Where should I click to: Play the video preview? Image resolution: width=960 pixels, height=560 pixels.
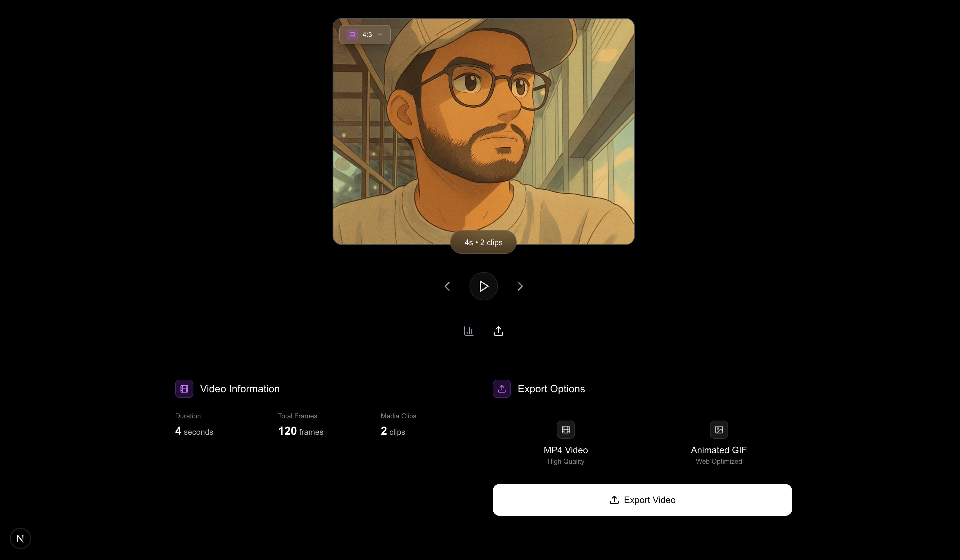tap(483, 286)
